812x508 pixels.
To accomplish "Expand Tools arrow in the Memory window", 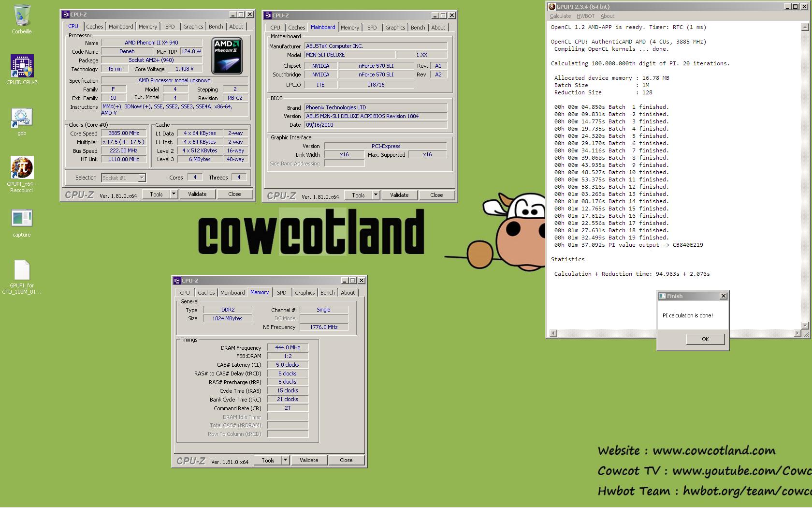I will [285, 460].
